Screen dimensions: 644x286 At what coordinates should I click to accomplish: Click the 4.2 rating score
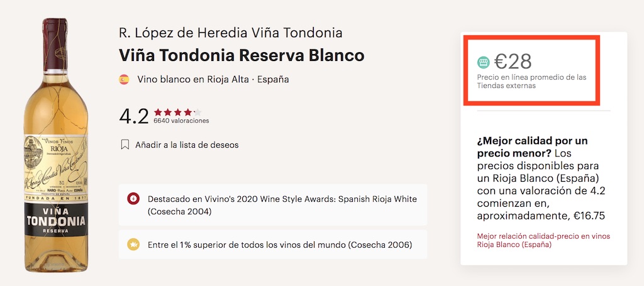[133, 116]
